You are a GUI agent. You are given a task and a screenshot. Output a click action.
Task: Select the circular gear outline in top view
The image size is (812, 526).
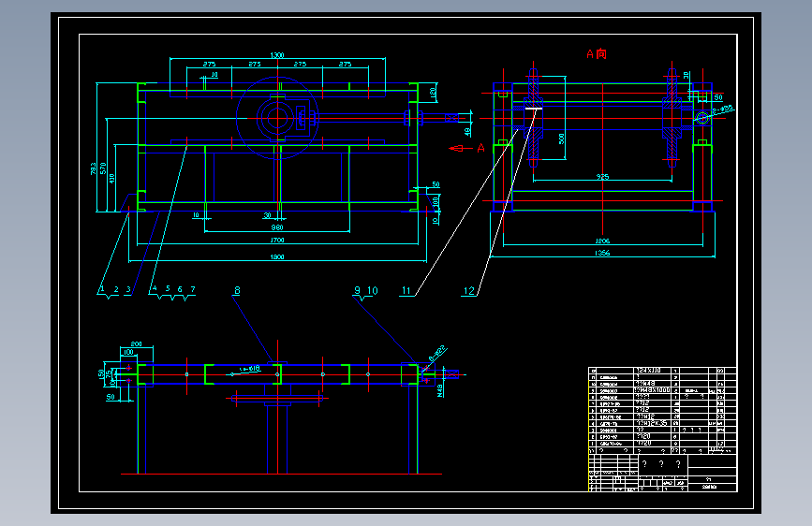(x=277, y=118)
